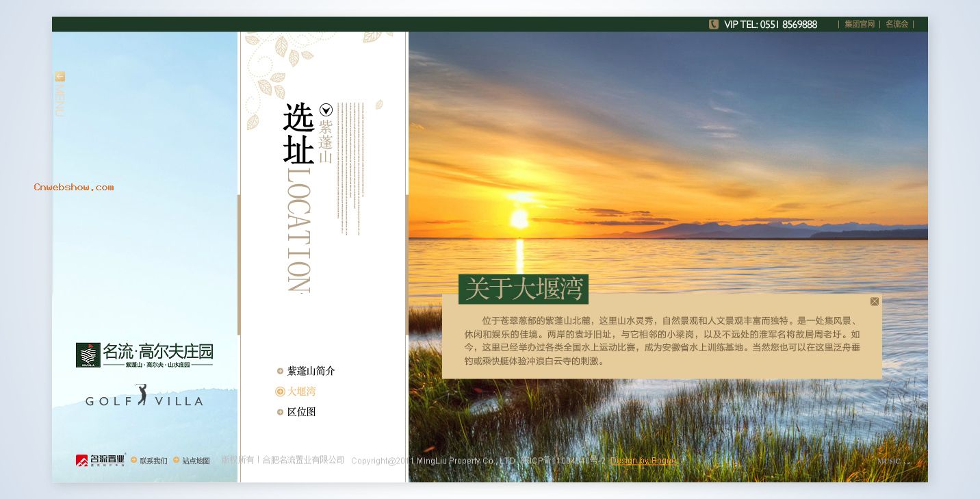Click the bullet icon beside 站点地图

click(x=176, y=460)
